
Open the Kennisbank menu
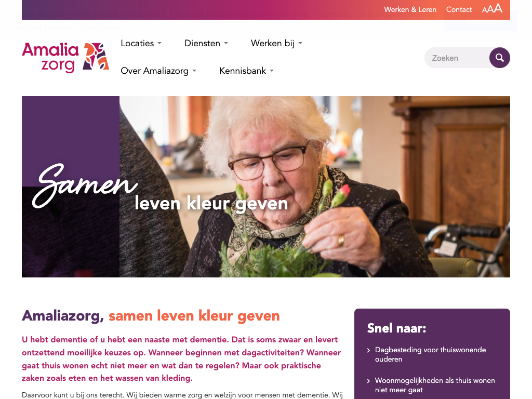click(246, 71)
